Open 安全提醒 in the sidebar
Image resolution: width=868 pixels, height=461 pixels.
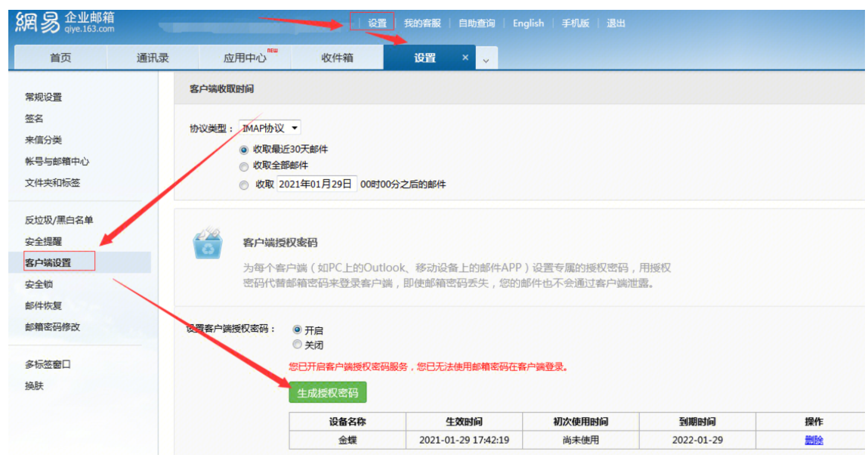click(44, 242)
